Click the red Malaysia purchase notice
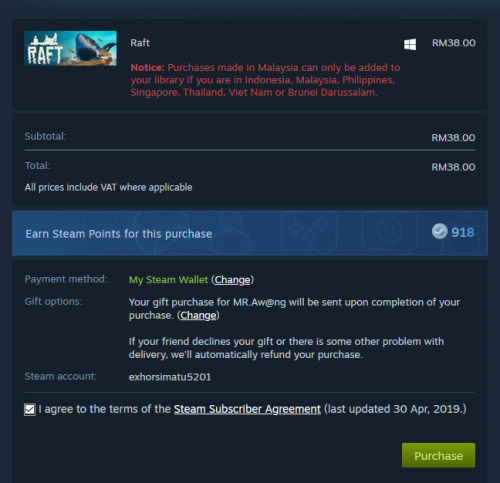The width and height of the screenshot is (500, 483). [265, 80]
